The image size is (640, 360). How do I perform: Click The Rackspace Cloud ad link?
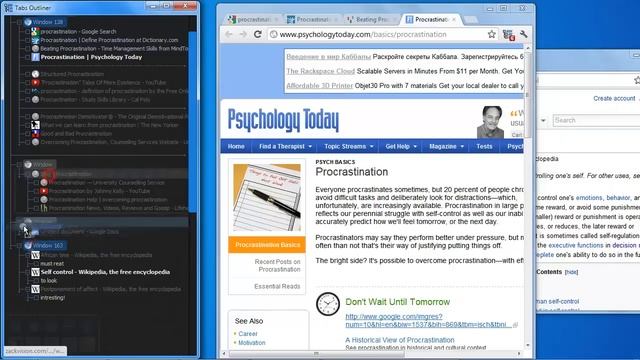pos(320,71)
